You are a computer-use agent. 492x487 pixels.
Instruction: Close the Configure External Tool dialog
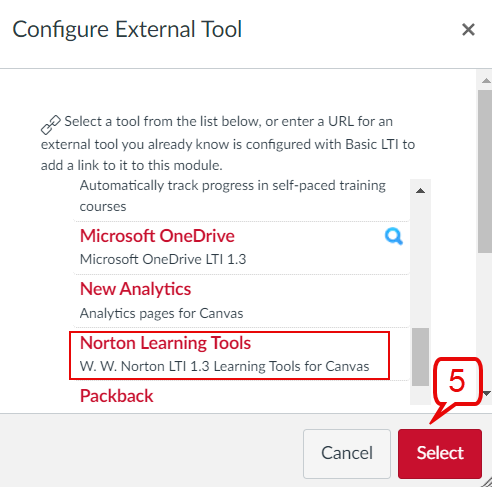(x=468, y=30)
